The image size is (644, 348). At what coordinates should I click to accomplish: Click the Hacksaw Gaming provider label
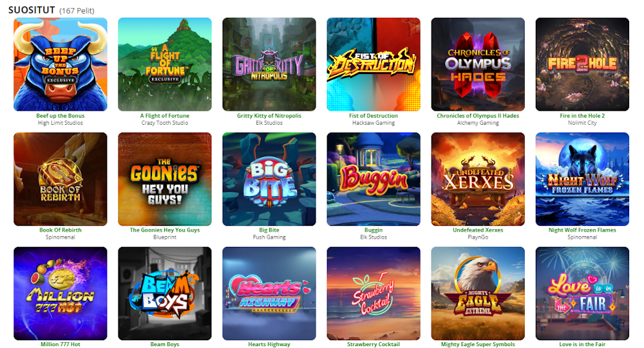coord(374,123)
